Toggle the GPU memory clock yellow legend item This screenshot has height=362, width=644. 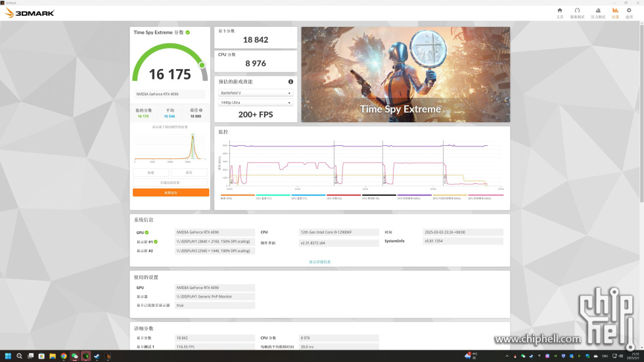[449, 196]
